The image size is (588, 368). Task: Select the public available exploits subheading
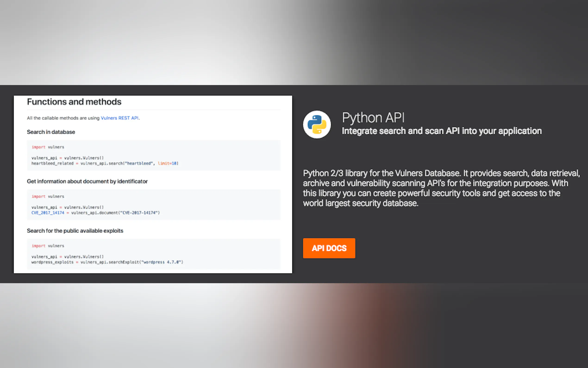[75, 231]
